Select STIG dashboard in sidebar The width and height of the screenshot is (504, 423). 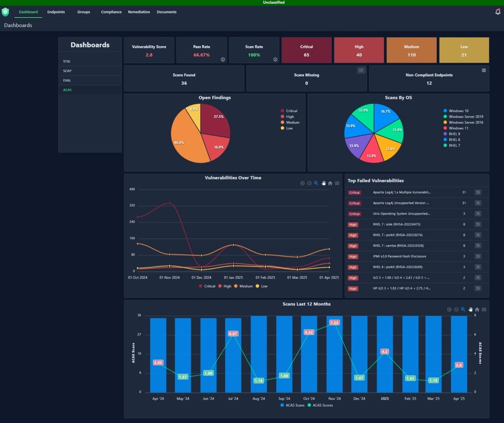(x=67, y=61)
